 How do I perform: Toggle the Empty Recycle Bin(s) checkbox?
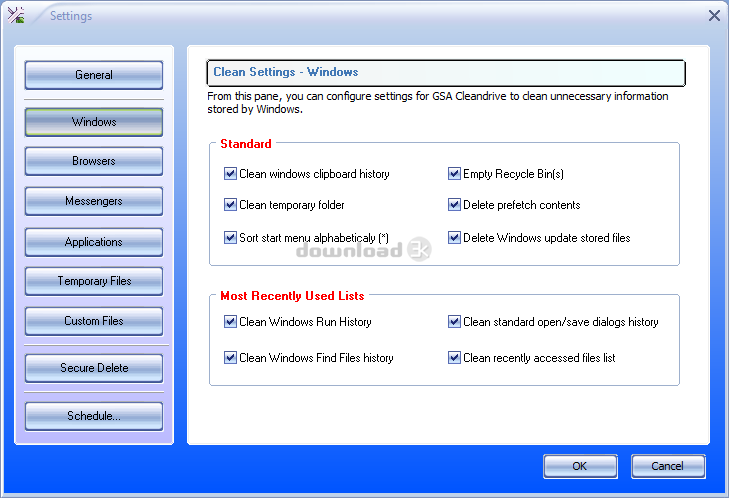click(455, 174)
